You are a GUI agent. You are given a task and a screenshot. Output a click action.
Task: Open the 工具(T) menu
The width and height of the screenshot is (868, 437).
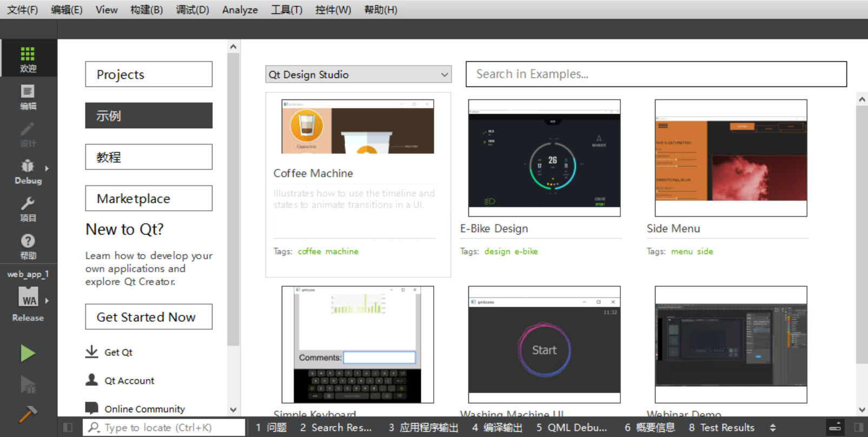pyautogui.click(x=287, y=10)
